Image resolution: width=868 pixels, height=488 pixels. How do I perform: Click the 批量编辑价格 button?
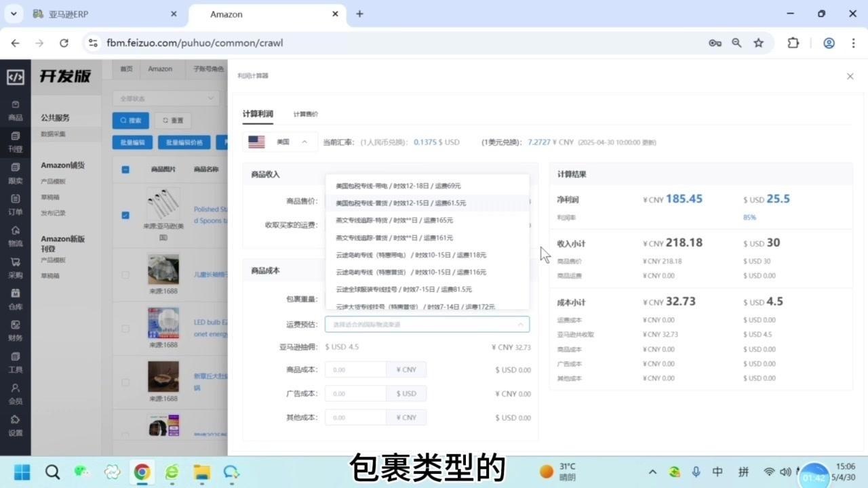point(184,142)
